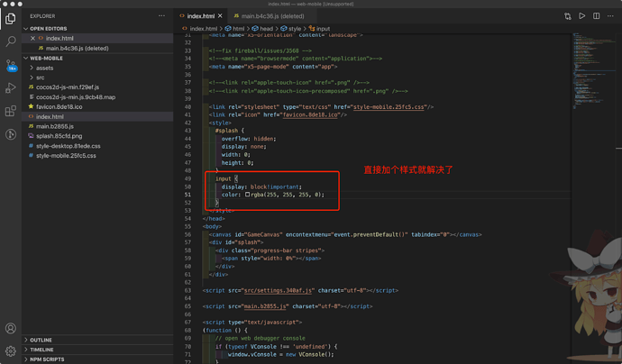Image resolution: width=622 pixels, height=364 pixels.
Task: Split the editor to the right
Action: [x=596, y=16]
